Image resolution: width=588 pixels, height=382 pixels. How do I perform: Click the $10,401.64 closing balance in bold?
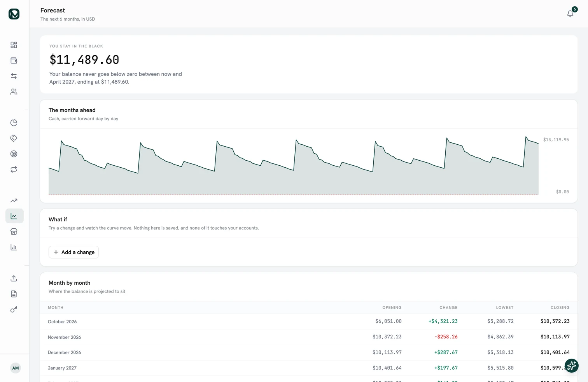555,352
